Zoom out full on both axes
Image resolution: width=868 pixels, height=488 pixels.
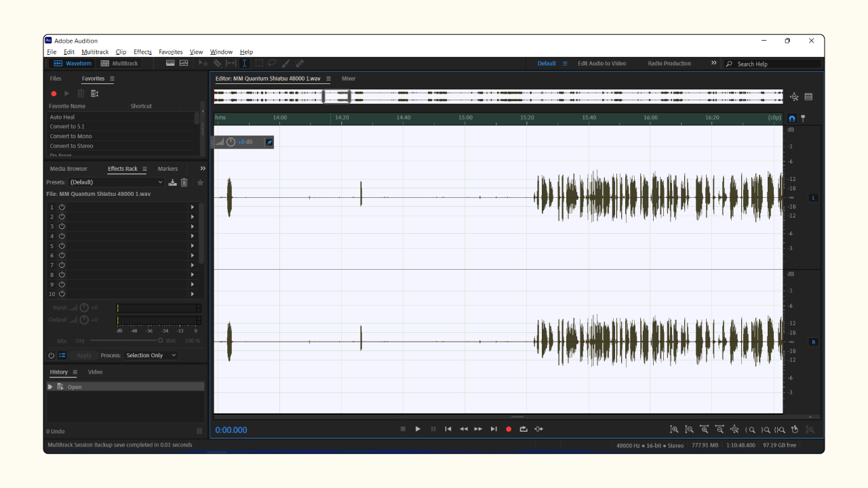coord(734,429)
